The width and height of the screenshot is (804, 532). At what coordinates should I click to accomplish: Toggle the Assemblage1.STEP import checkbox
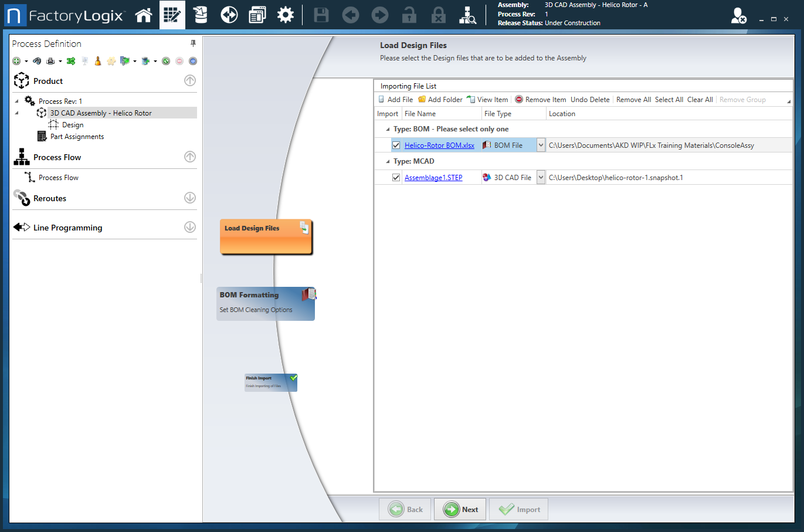(x=396, y=178)
